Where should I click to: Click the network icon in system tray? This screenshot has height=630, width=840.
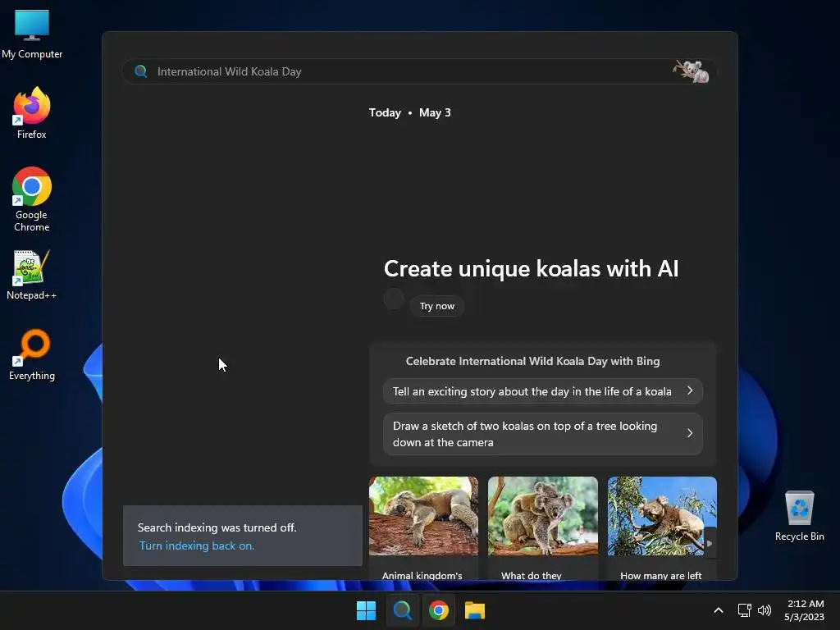click(x=744, y=610)
